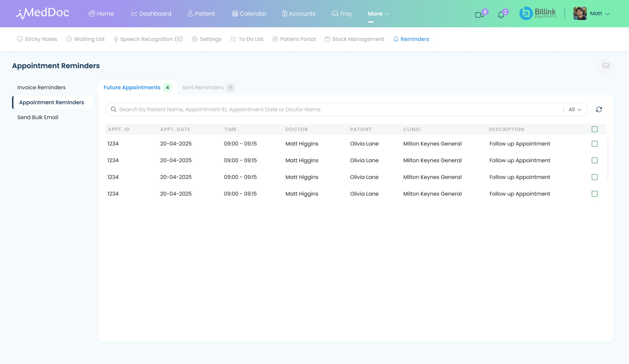This screenshot has height=364, width=629.
Task: Open the Calendar menu item
Action: point(249,14)
